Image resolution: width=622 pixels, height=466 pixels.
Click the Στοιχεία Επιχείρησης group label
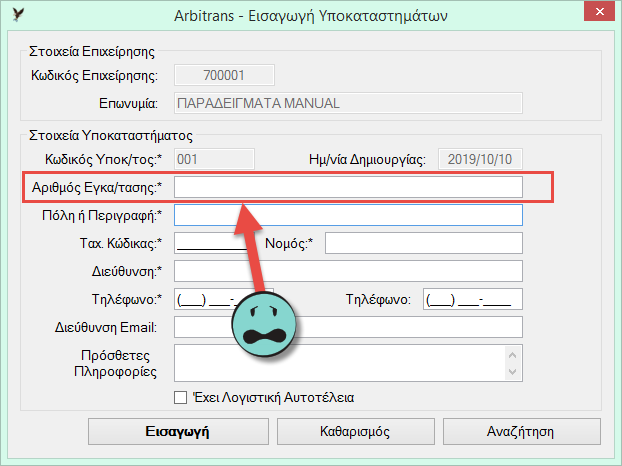coord(92,52)
